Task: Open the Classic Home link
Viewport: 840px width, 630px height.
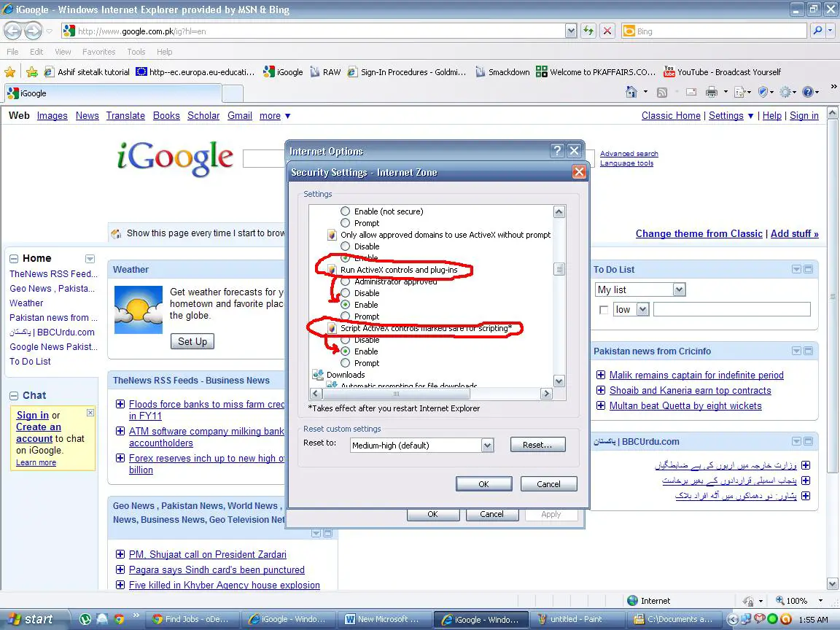Action: [671, 116]
